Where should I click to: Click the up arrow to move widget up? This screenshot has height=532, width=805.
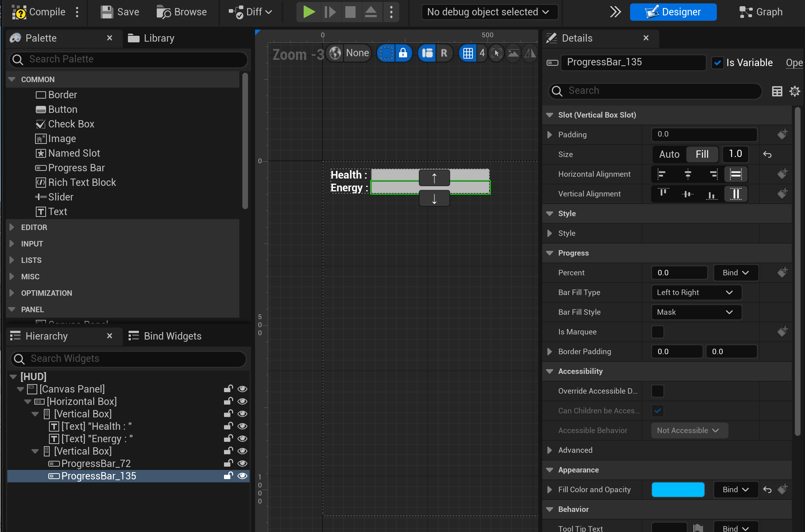[434, 178]
